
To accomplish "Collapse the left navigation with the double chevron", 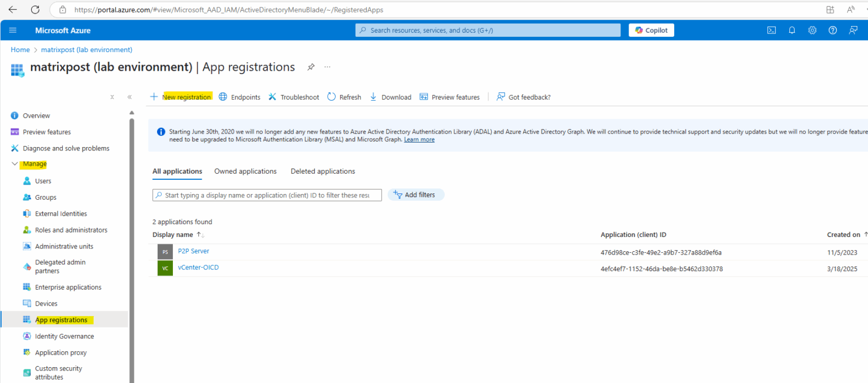I will click(x=129, y=97).
